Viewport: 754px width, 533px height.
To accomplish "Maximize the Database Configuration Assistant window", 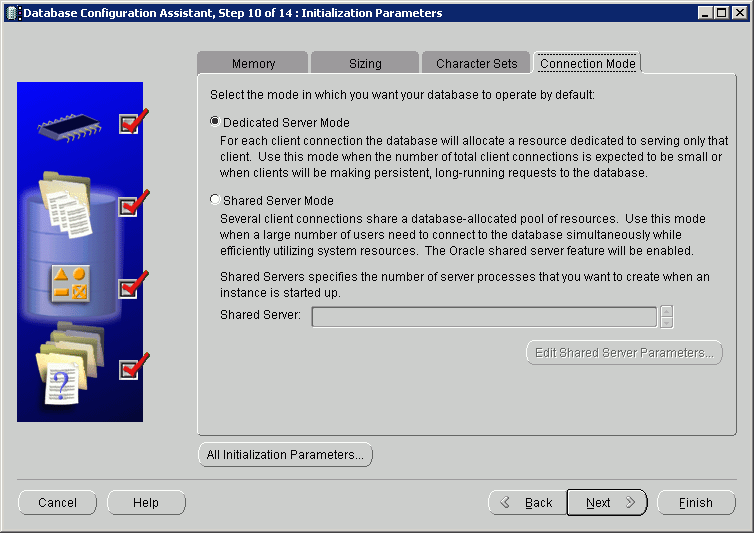I will point(722,13).
